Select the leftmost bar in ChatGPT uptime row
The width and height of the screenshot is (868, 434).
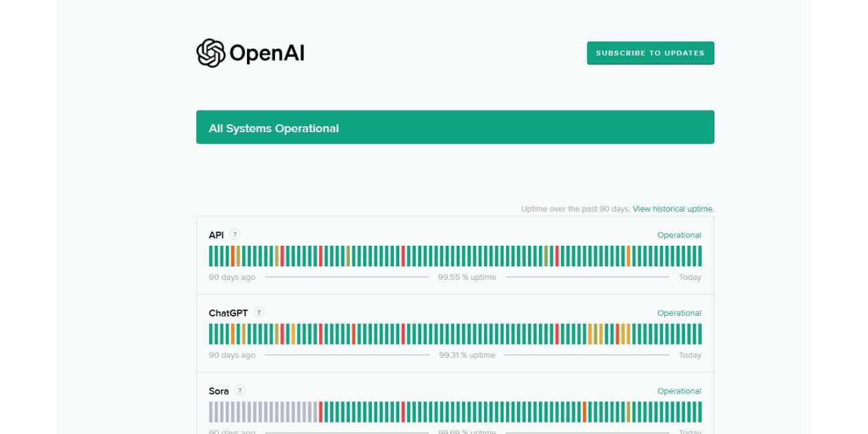coord(211,334)
